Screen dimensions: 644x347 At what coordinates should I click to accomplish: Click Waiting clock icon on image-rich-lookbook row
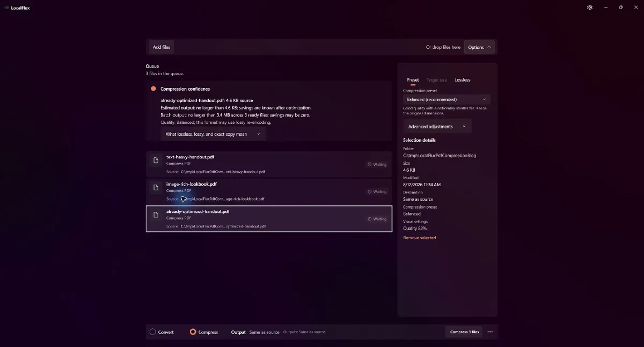coord(370,191)
